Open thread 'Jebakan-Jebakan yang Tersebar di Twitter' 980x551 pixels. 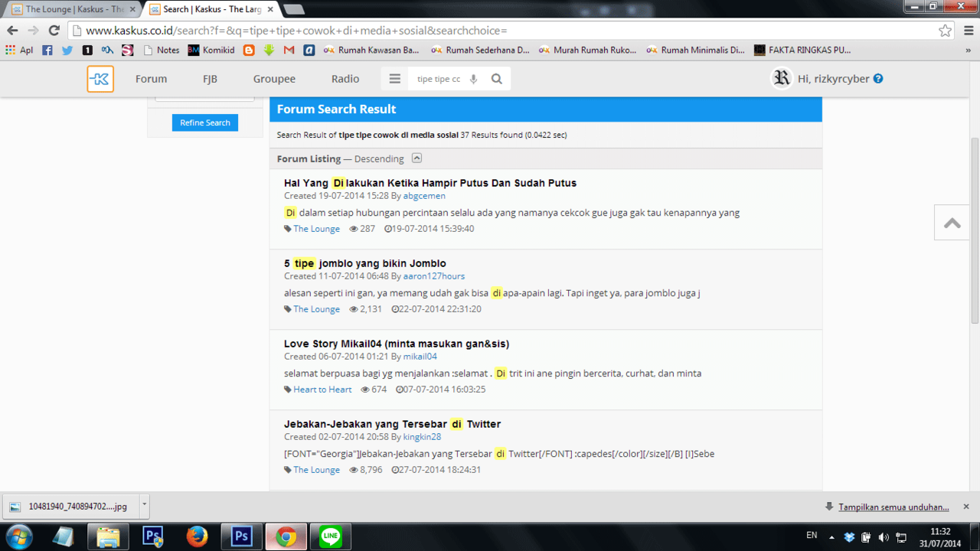[x=392, y=424]
